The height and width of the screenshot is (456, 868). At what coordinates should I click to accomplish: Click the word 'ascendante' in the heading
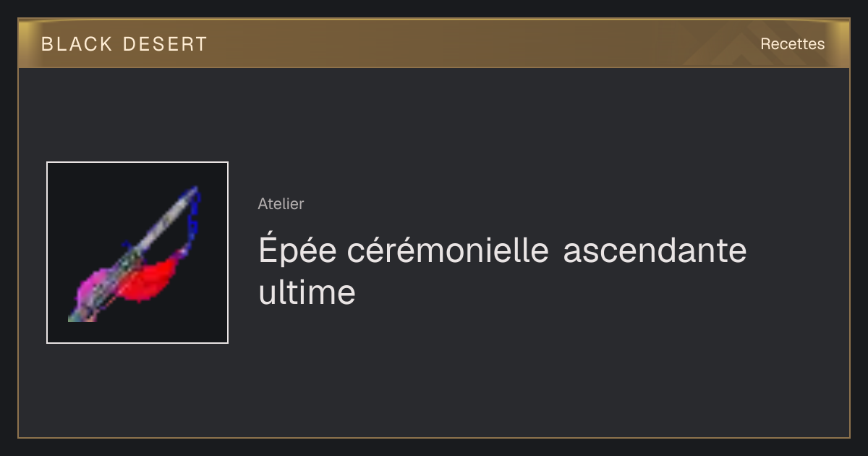[655, 251]
